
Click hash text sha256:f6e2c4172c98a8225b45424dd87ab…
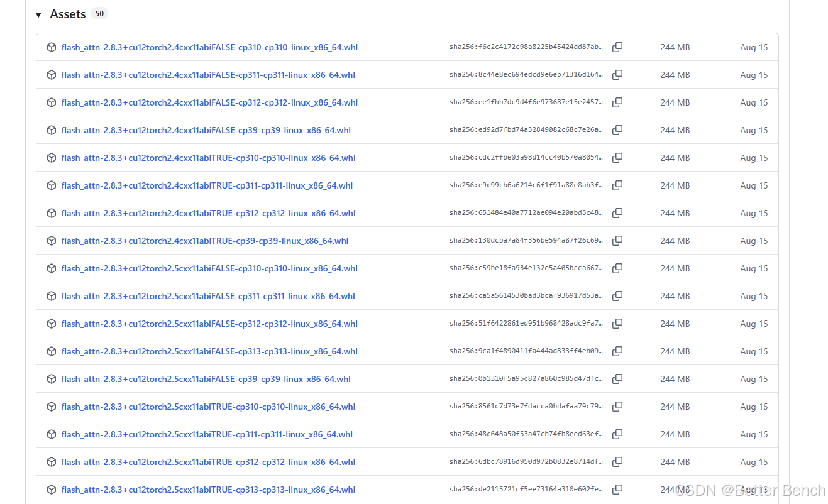526,47
